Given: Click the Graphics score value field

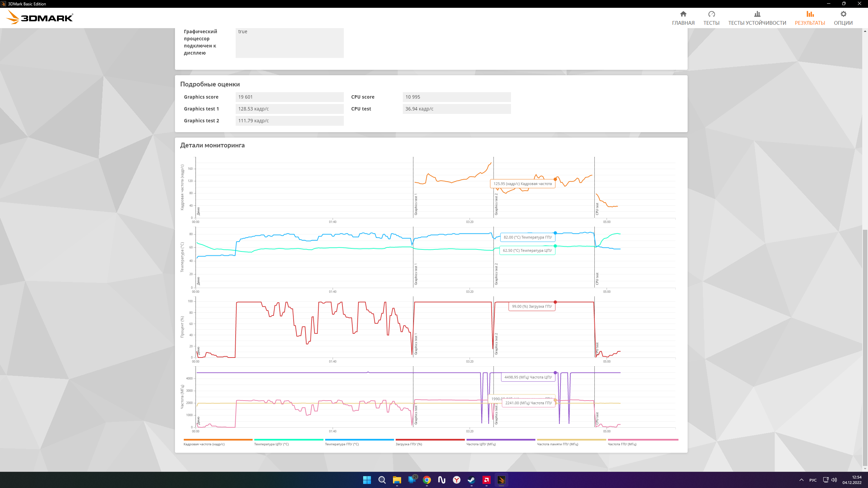Looking at the screenshot, I should [289, 97].
